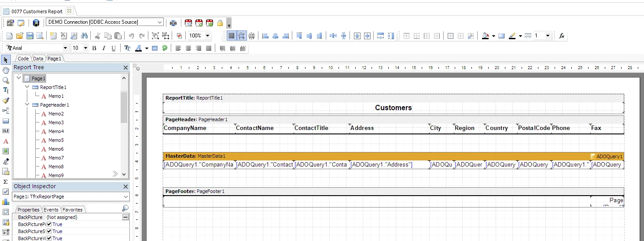
Task: Save the report with floppy icon
Action: pos(30,36)
